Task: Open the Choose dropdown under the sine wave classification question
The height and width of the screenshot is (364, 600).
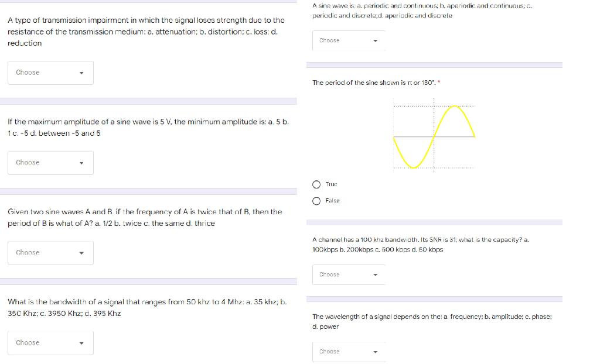Action: coord(349,40)
